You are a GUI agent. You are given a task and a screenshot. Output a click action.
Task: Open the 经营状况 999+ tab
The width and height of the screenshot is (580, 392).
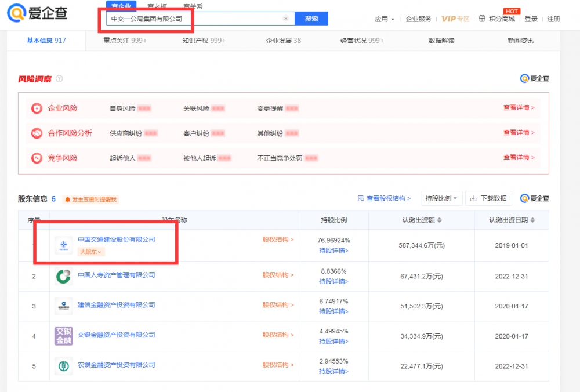(x=362, y=41)
